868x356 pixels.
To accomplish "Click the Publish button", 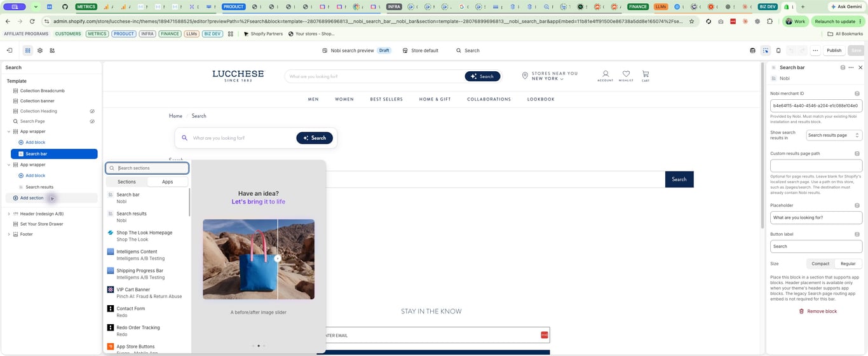I will 834,50.
